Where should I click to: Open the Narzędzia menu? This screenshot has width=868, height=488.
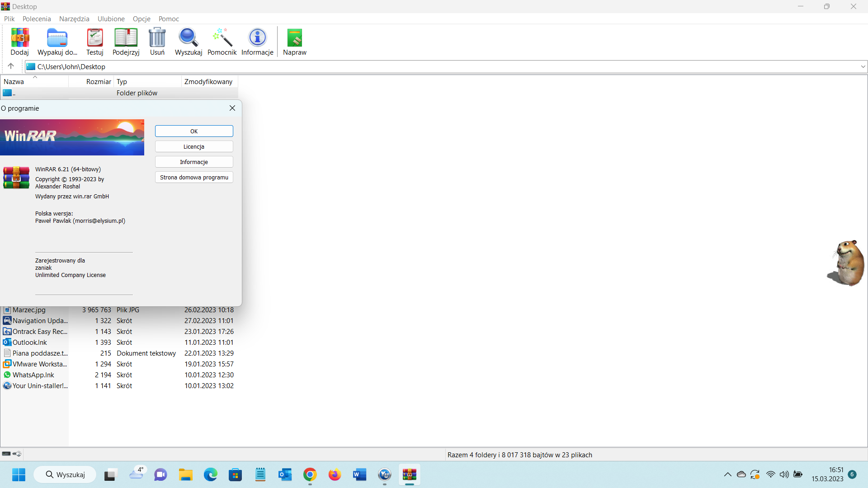click(x=74, y=19)
